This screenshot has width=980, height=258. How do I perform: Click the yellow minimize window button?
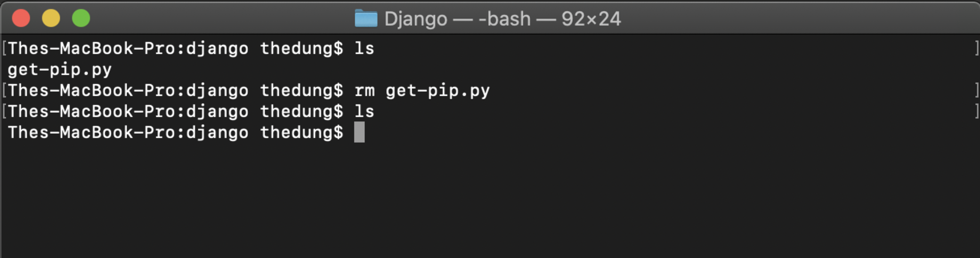(x=51, y=18)
